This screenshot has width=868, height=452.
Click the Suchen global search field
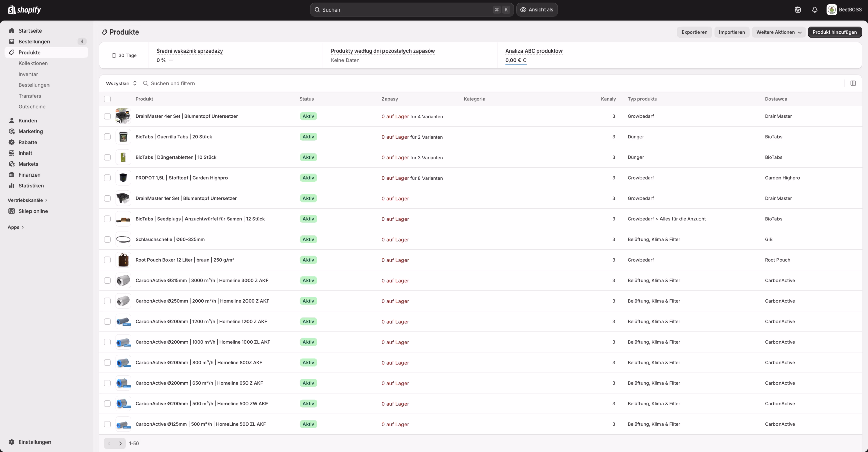412,10
